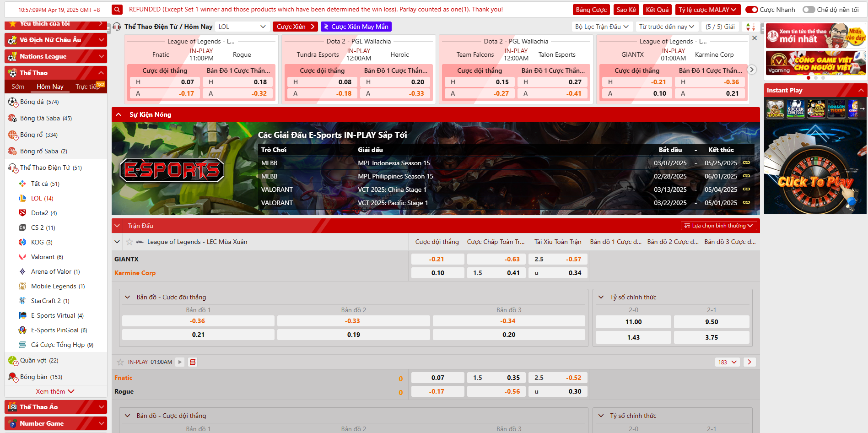
Task: Click the Cược Xiên button
Action: click(295, 27)
